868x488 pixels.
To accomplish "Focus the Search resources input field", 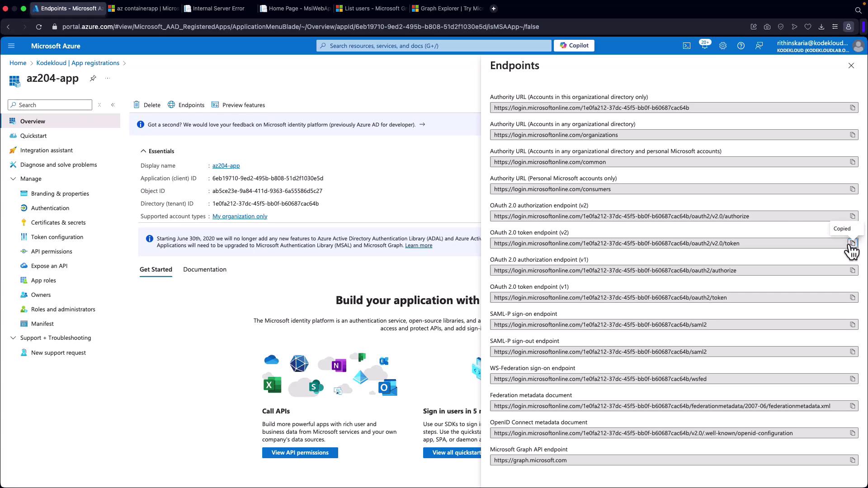I will pyautogui.click(x=434, y=46).
